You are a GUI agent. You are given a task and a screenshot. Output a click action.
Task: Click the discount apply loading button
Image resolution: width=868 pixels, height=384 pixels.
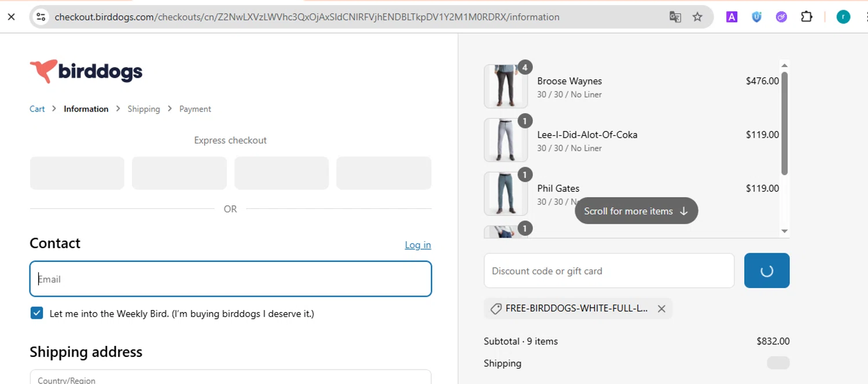point(767,271)
